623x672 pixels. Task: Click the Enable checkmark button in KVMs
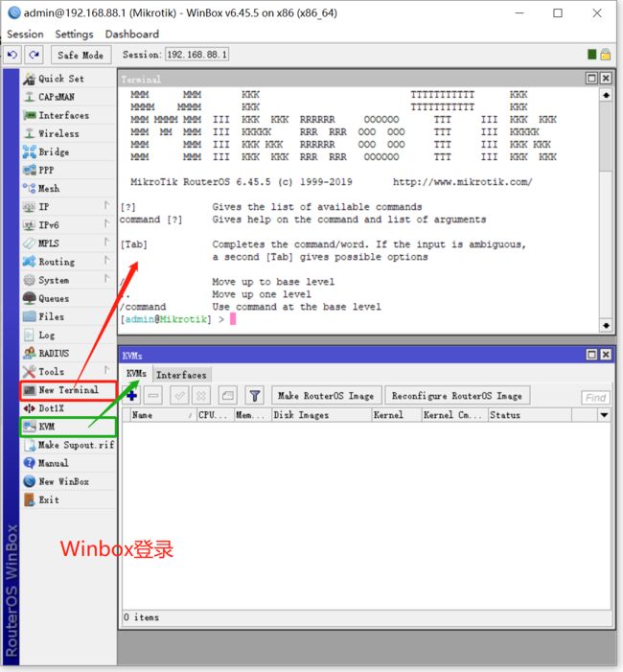pyautogui.click(x=179, y=395)
